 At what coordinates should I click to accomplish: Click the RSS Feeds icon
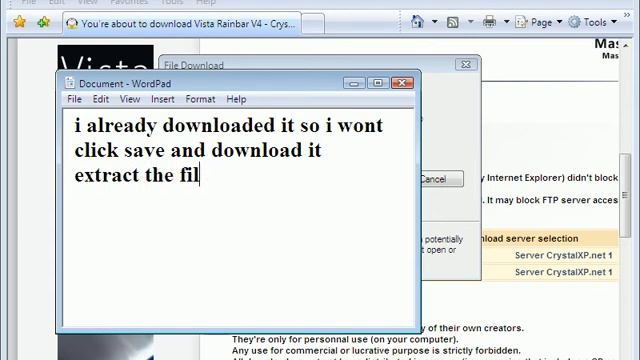452,22
